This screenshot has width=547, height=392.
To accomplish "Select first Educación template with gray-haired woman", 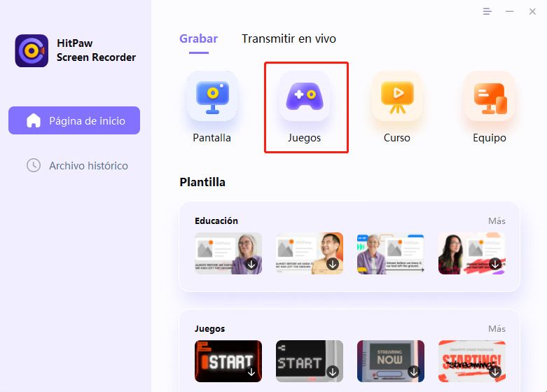I will click(x=228, y=253).
